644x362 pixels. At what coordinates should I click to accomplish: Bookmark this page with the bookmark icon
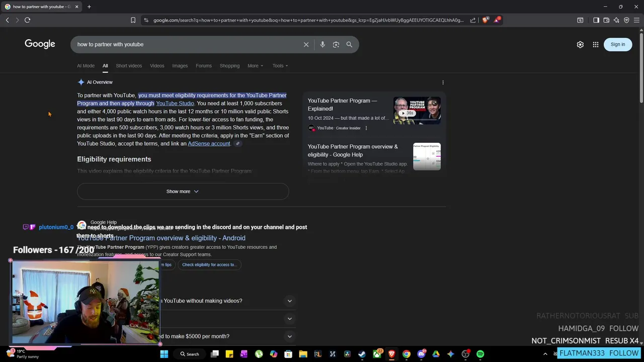[x=133, y=20]
